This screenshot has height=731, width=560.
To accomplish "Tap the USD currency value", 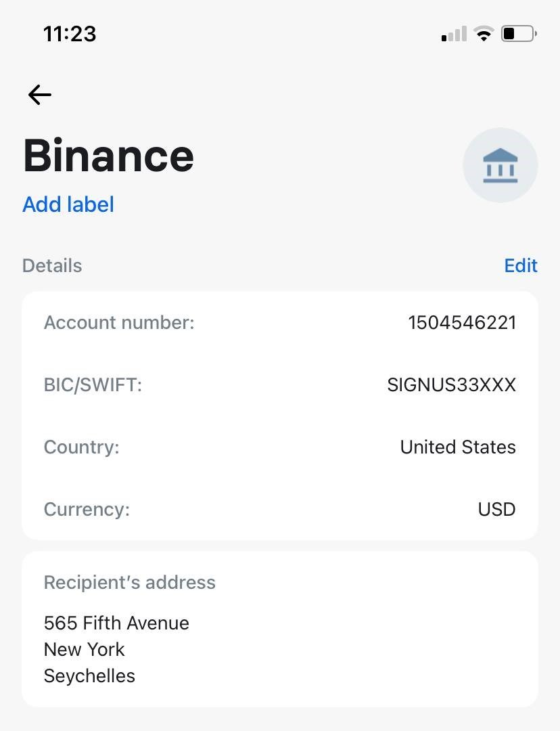I will point(496,509).
